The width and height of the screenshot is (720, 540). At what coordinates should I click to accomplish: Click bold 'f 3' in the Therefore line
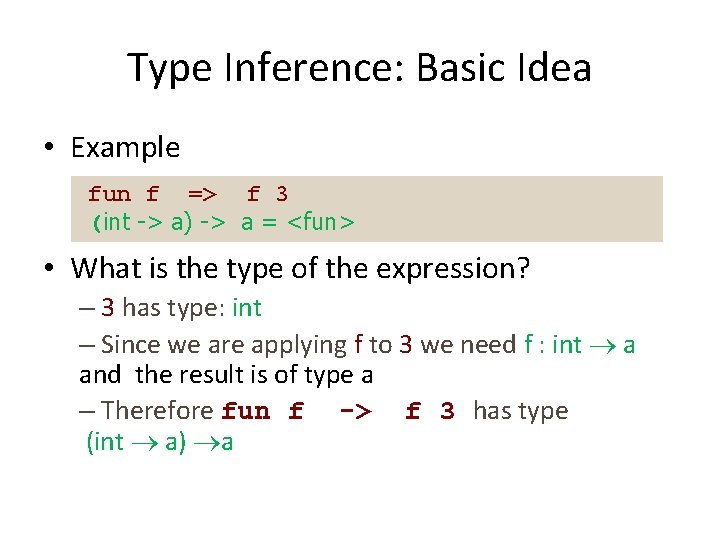click(430, 411)
